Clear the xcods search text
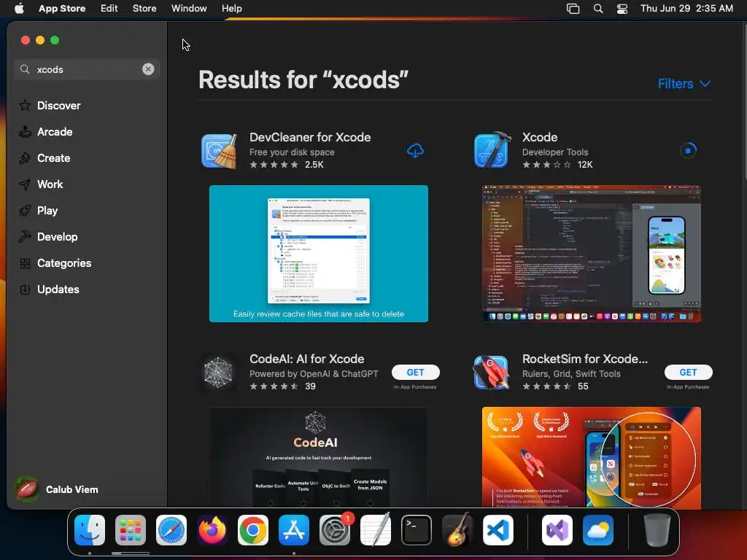Image resolution: width=747 pixels, height=560 pixels. click(148, 69)
